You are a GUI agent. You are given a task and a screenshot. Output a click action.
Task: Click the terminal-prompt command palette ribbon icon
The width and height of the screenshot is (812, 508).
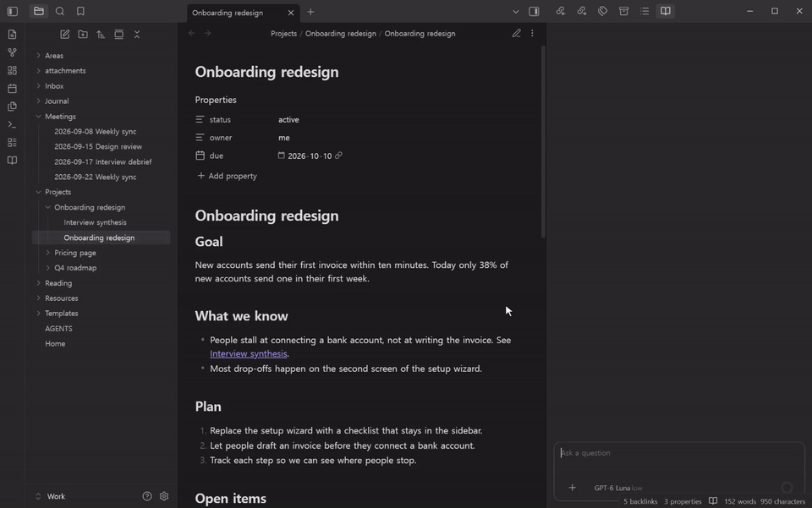(12, 124)
